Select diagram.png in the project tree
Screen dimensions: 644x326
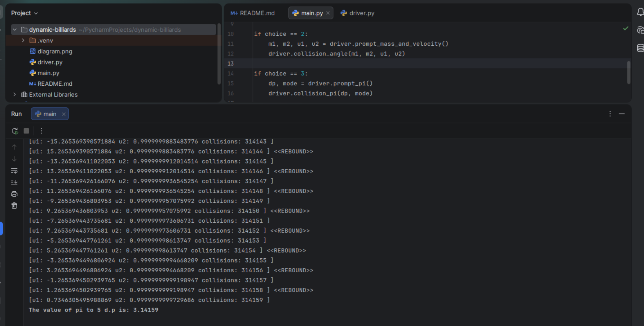[54, 51]
